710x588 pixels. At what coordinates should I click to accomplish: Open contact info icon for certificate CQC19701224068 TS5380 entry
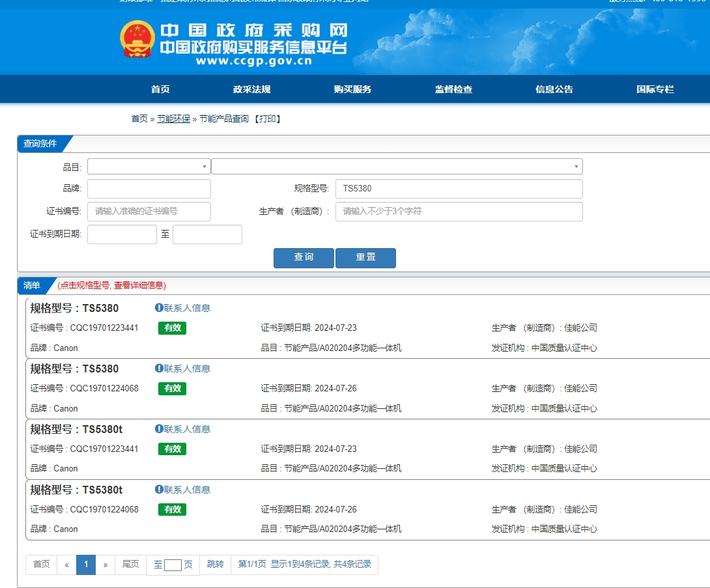[x=159, y=369]
